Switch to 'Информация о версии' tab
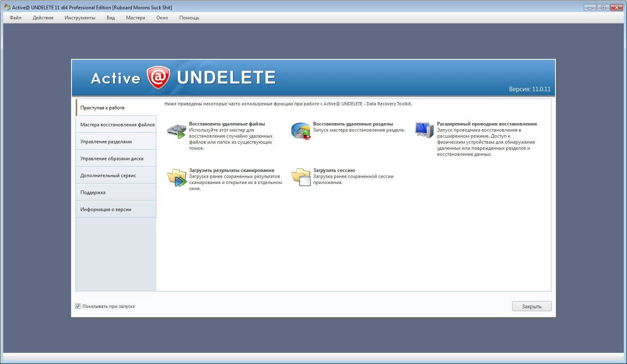627x364 pixels. pos(116,209)
